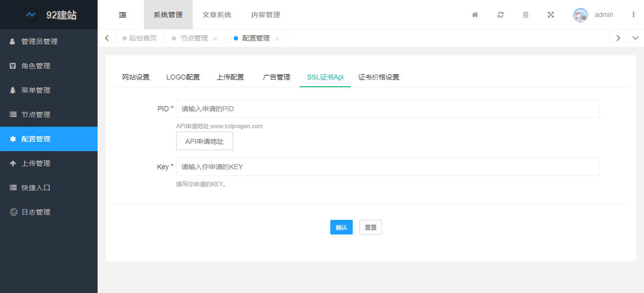Open 管理员管理 in the sidebar
Viewport: 644px width, 293px height.
(49, 41)
